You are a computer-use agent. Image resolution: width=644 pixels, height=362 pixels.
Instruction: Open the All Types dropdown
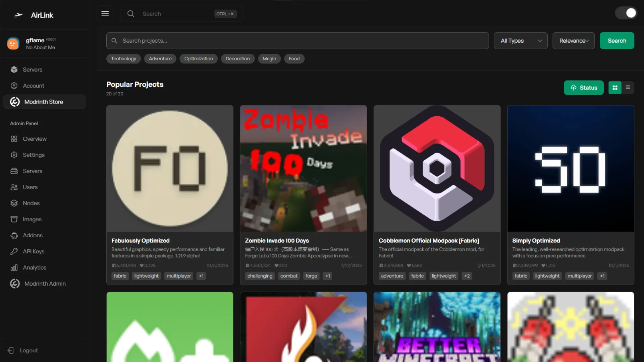(521, 41)
